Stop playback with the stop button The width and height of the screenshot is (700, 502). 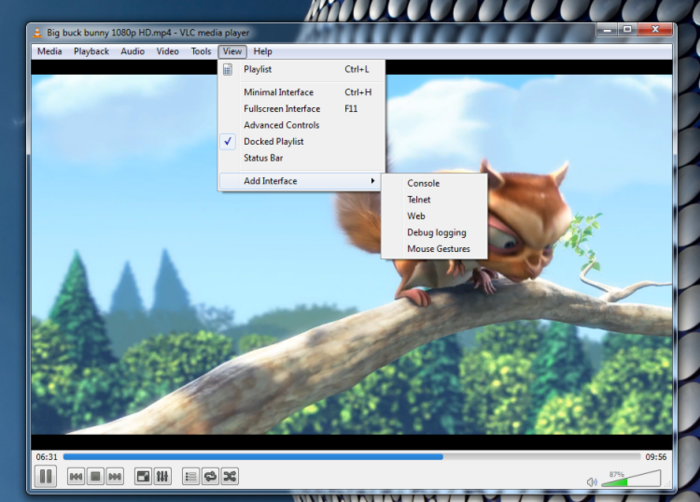[x=95, y=477]
